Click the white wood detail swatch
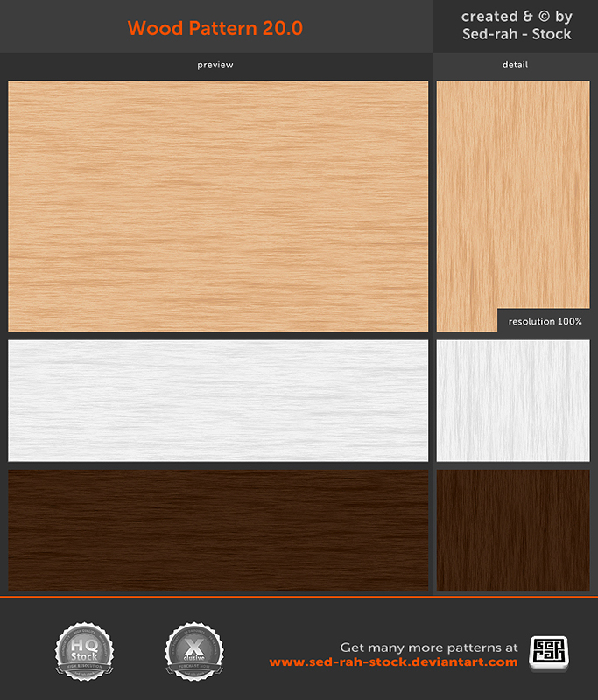598x700 pixels. pyautogui.click(x=513, y=401)
